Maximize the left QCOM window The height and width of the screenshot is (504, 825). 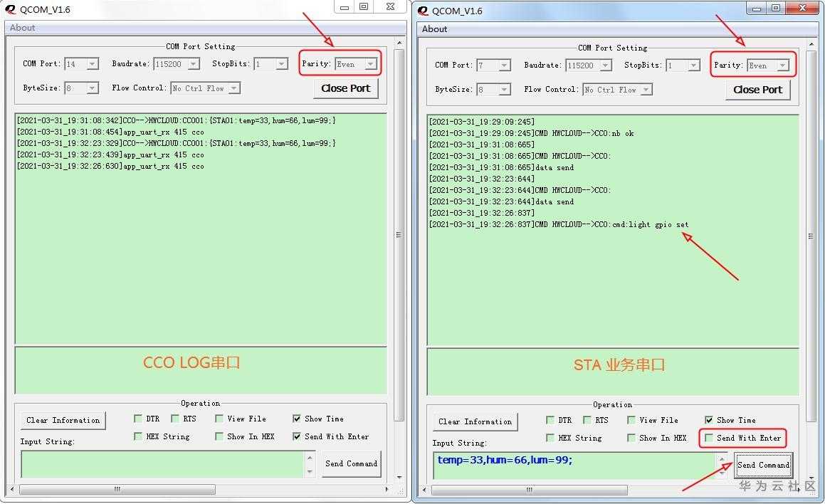pyautogui.click(x=364, y=6)
